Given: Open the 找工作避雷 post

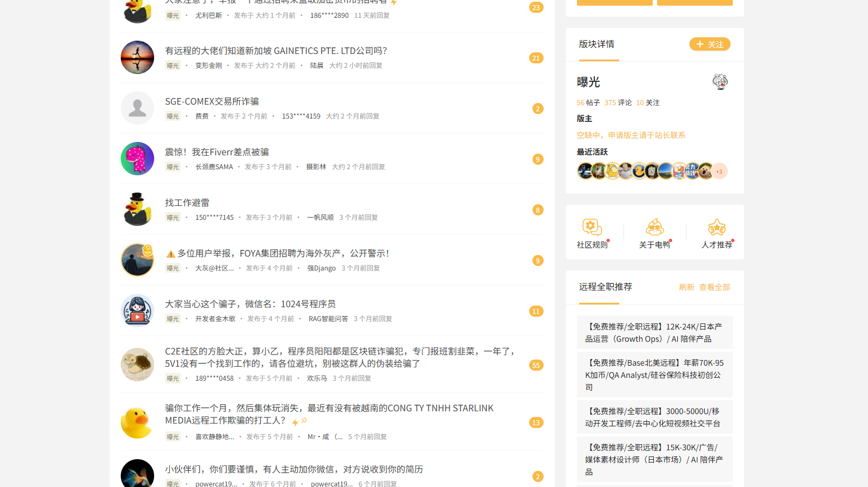Looking at the screenshot, I should point(187,203).
